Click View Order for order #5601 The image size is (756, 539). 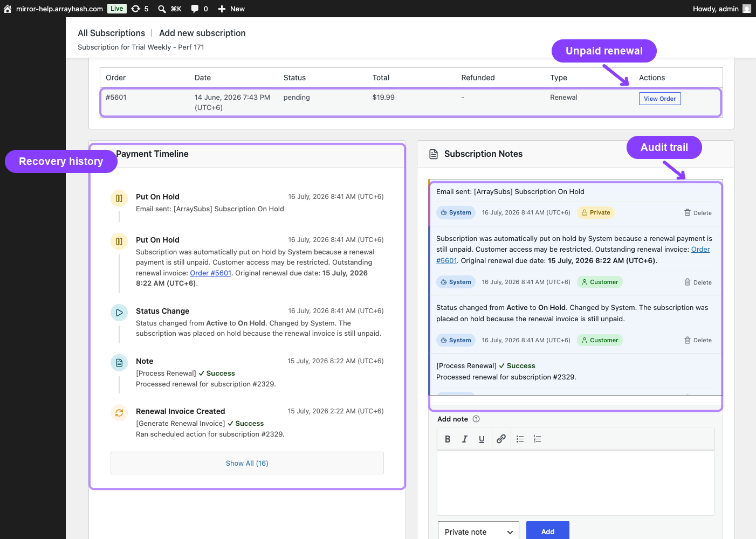[x=660, y=99]
